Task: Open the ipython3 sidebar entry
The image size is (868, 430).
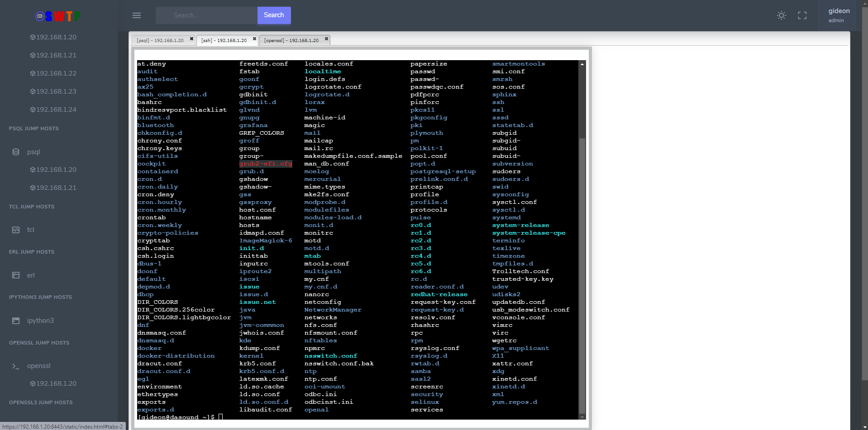Action: [40, 321]
